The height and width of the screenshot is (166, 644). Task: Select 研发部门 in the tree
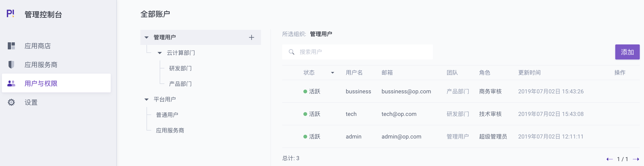[x=180, y=68]
